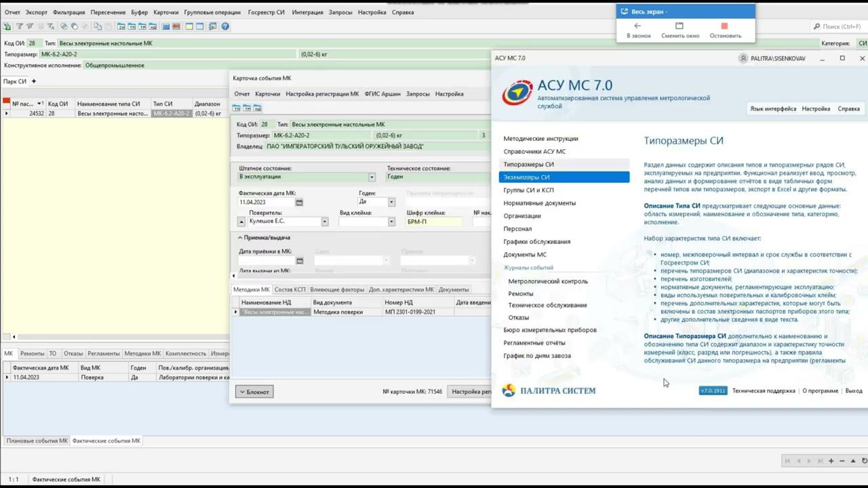
Task: Switch to the Плановые события МК tab
Action: 37,441
